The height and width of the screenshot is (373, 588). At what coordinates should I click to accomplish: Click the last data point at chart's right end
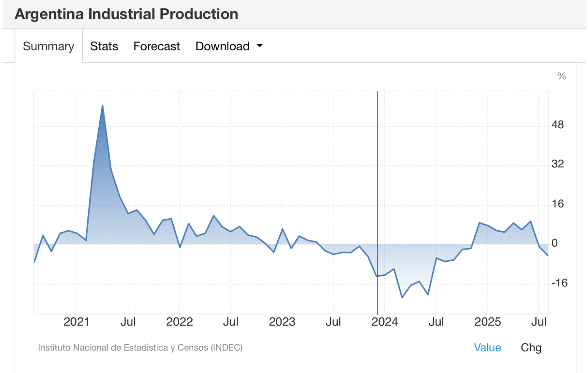(x=547, y=255)
